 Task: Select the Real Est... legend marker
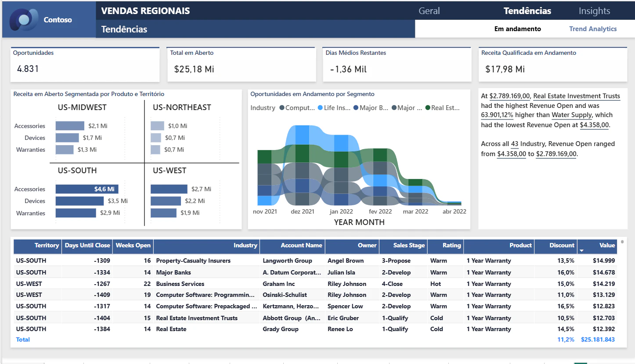(x=428, y=108)
